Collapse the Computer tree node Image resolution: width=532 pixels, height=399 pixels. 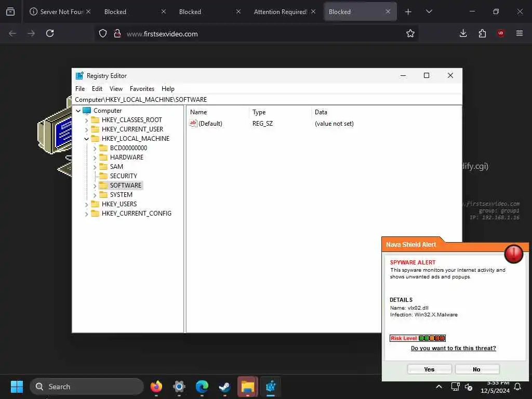pyautogui.click(x=78, y=111)
